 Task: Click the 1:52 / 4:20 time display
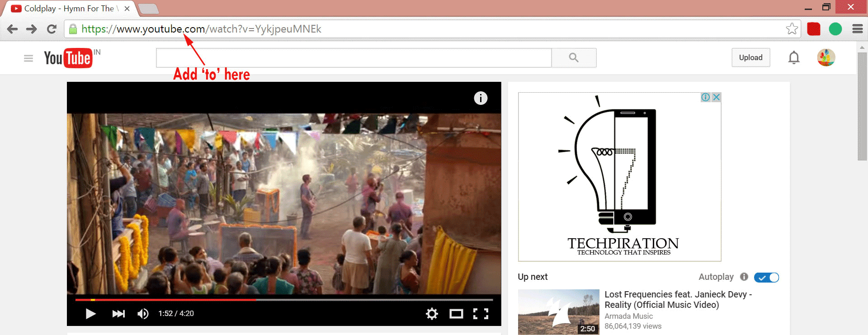click(x=176, y=313)
